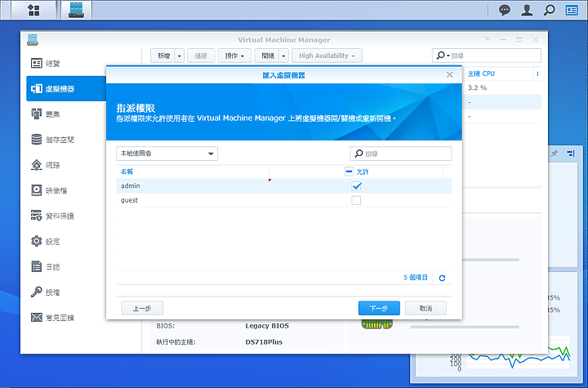This screenshot has width=588, height=388.
Task: Click the widget panel collapse icon
Action: 570,153
